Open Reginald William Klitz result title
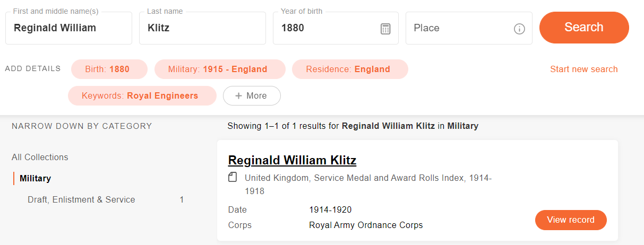Viewport: 644px width, 245px height. point(292,160)
